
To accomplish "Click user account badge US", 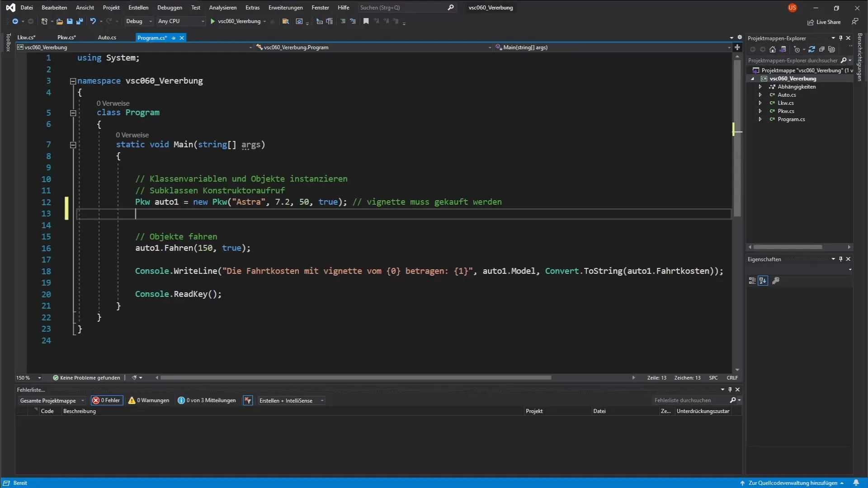I will (x=792, y=8).
